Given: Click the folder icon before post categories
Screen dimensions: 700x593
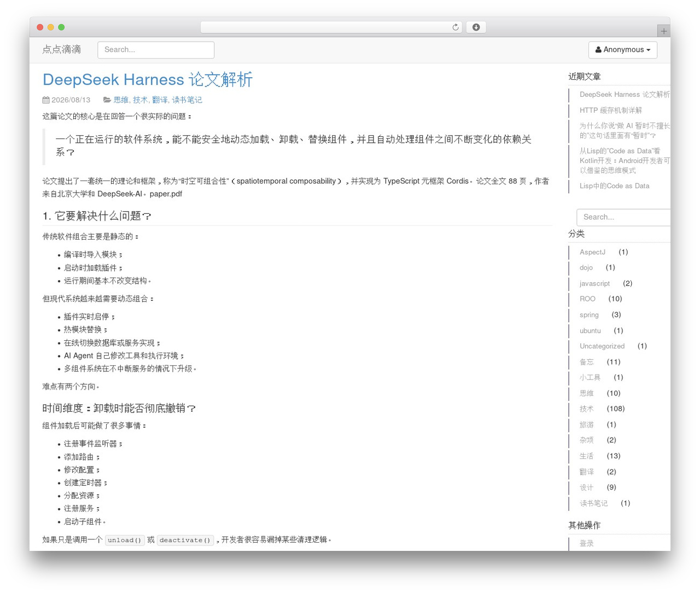Looking at the screenshot, I should tap(107, 100).
